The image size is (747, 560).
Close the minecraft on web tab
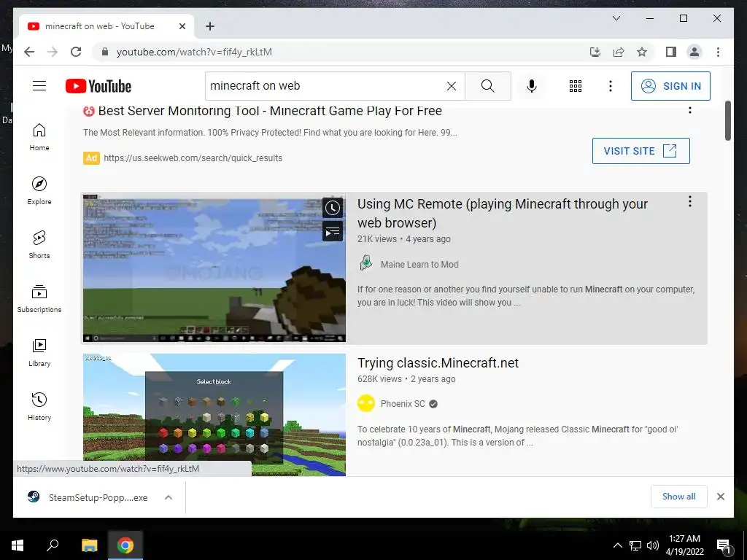click(x=182, y=26)
